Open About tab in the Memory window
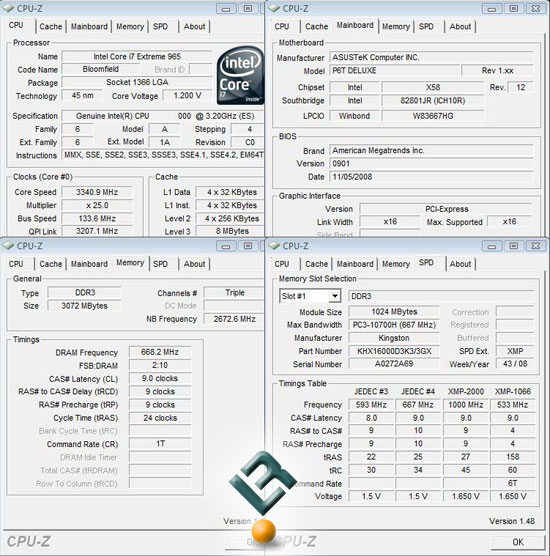Screen dimensions: 550x556 click(194, 264)
